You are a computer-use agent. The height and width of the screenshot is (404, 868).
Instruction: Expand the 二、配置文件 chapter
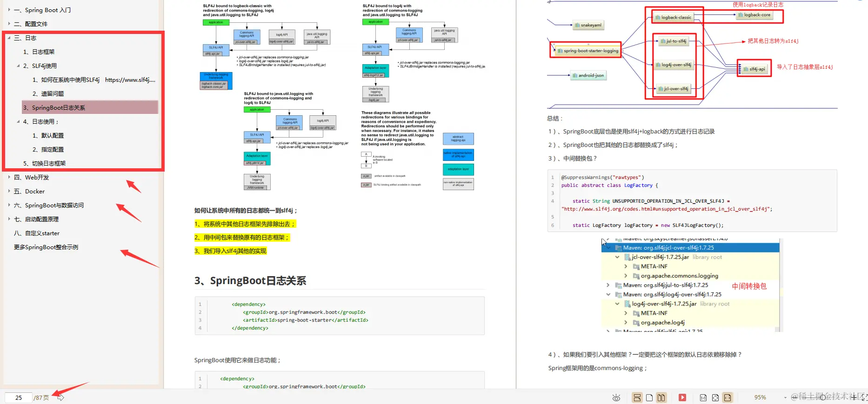coord(9,23)
